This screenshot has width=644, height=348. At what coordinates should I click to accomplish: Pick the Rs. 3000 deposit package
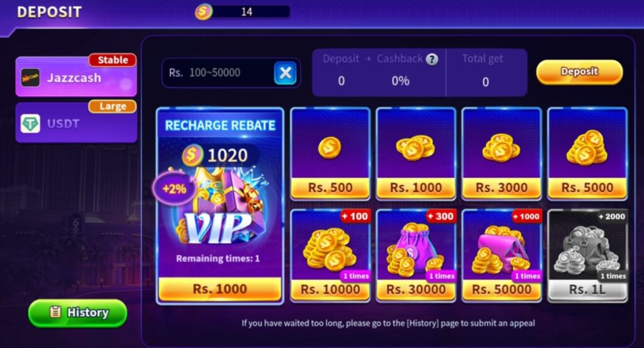pos(501,154)
